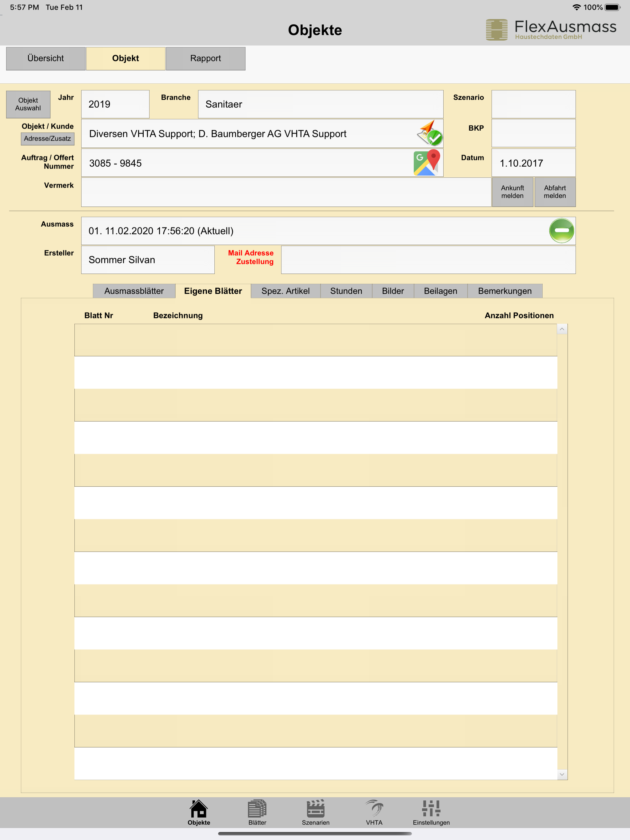The width and height of the screenshot is (630, 840).
Task: Open the Objekte home tab icon
Action: click(199, 812)
